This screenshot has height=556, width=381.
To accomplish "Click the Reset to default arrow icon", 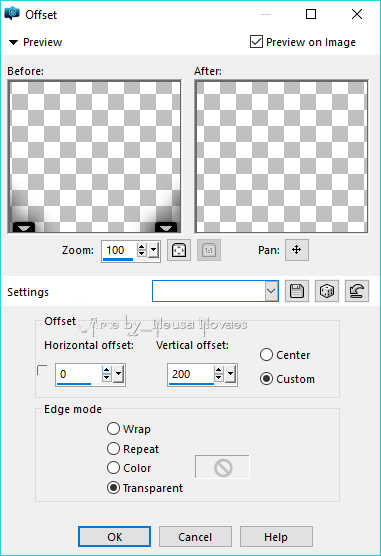I will pyautogui.click(x=357, y=291).
